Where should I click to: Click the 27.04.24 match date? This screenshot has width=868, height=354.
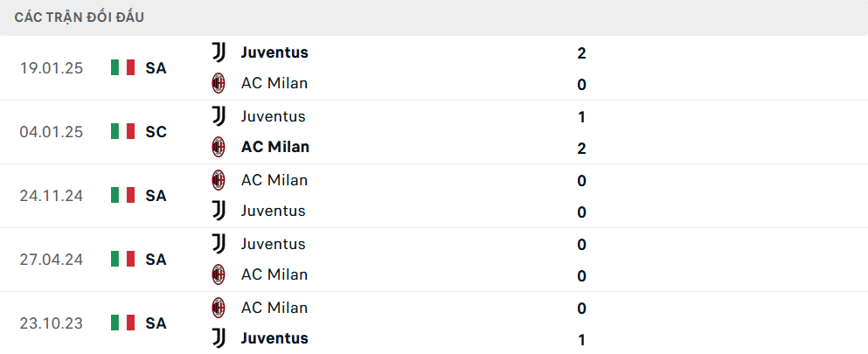click(x=52, y=260)
